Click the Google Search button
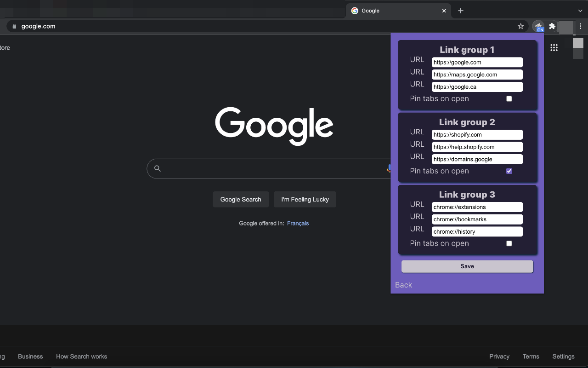 (241, 199)
